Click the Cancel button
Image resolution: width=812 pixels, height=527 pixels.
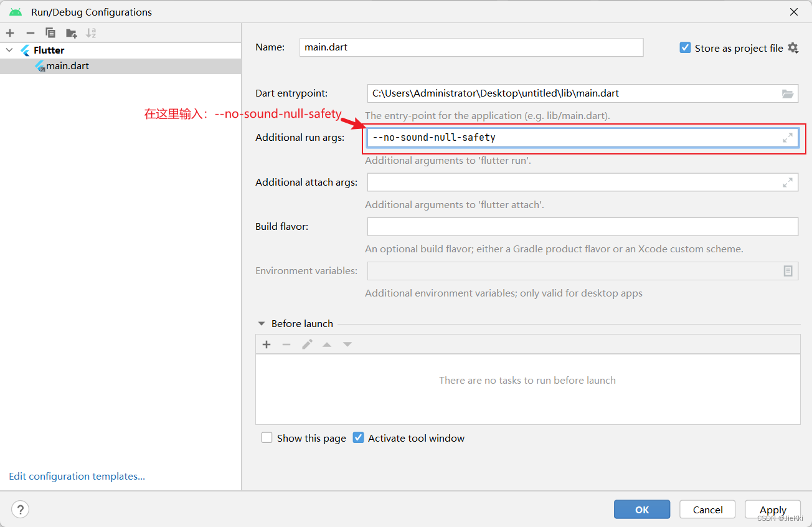tap(707, 510)
